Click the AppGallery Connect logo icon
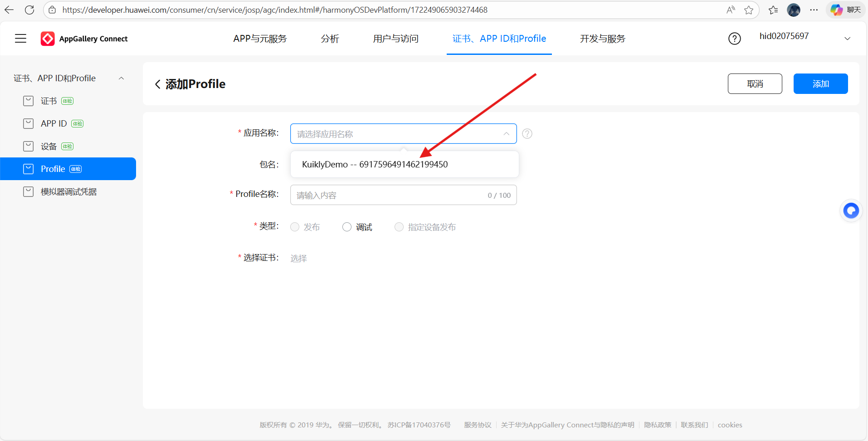 48,39
